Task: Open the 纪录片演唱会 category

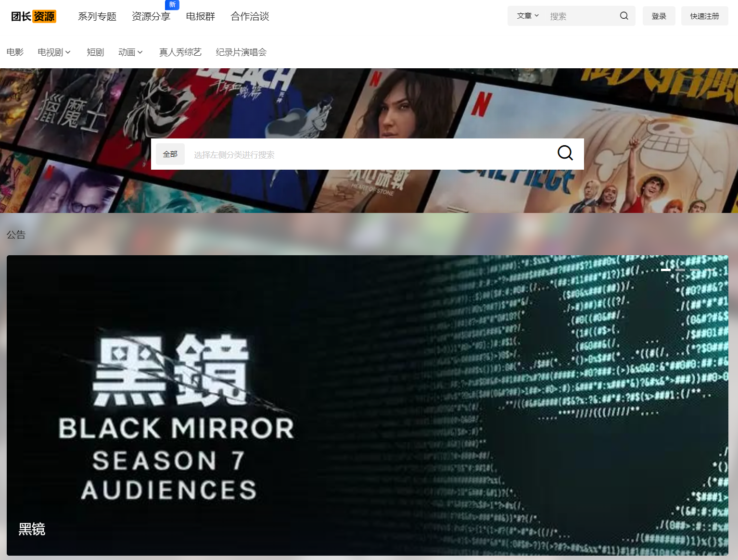Action: tap(241, 52)
